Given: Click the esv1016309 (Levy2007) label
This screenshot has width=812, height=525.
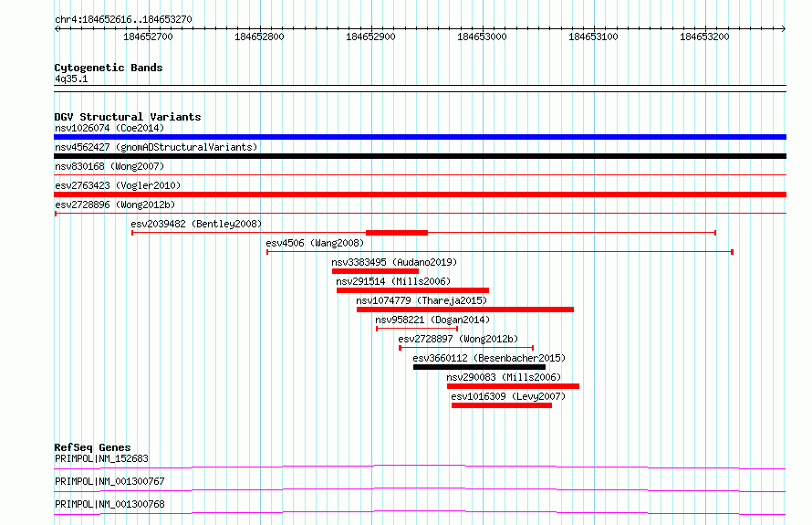Looking at the screenshot, I should (x=508, y=396).
